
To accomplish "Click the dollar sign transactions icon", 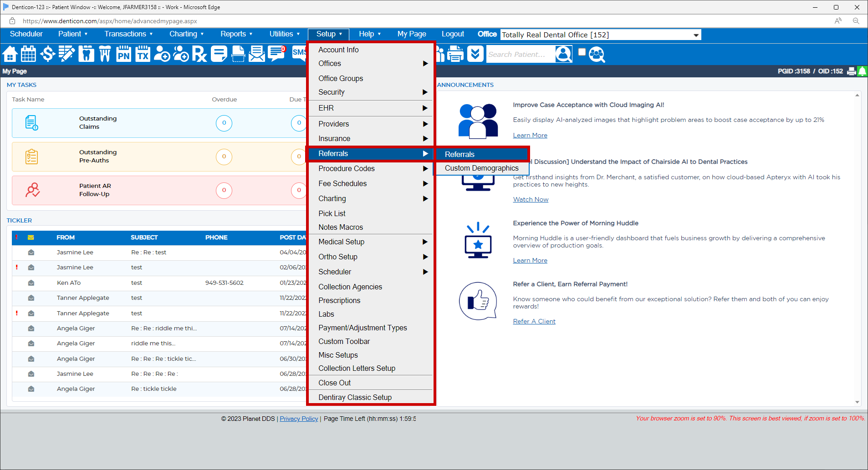I will (47, 54).
